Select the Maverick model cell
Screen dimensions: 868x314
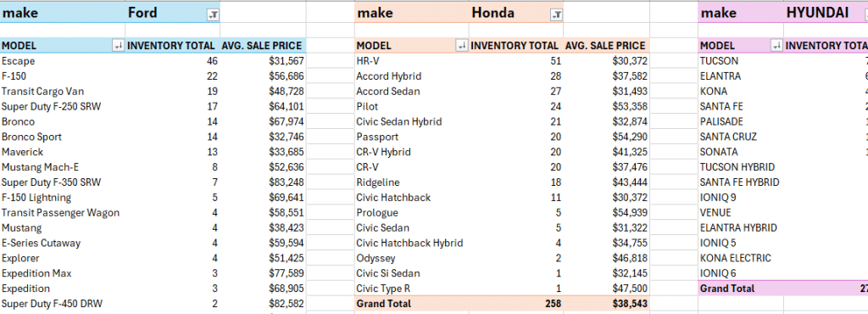[x=63, y=152]
